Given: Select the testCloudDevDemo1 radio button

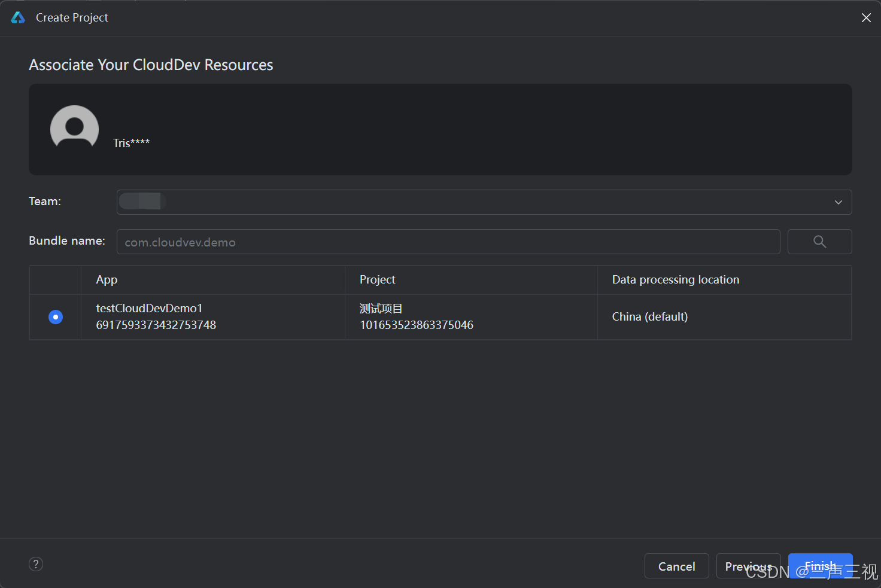Looking at the screenshot, I should pyautogui.click(x=56, y=317).
